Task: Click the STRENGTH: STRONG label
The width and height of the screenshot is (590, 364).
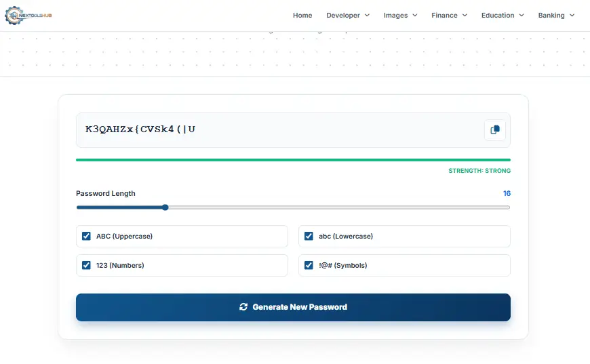Action: point(479,171)
